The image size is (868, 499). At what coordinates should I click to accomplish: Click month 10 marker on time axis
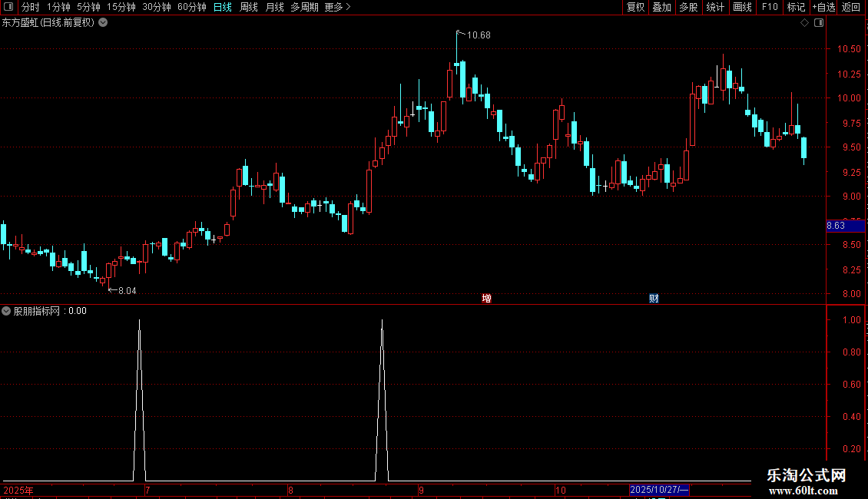pos(560,490)
